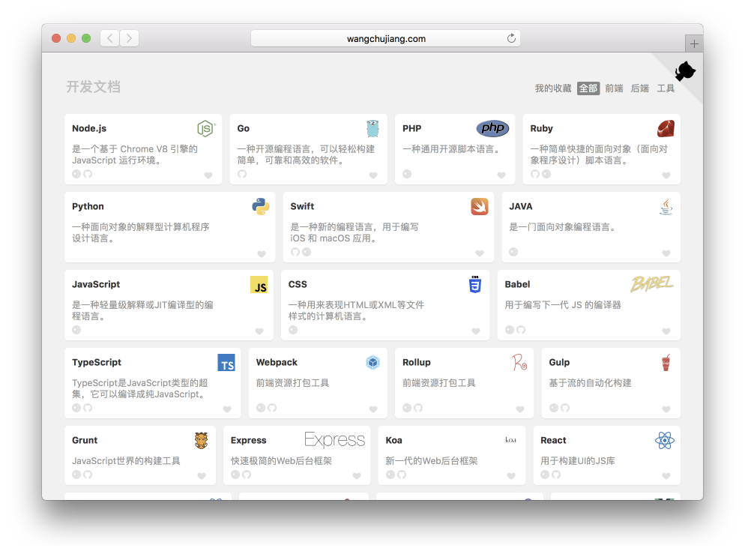This screenshot has width=745, height=560.
Task: Favorite the Python card with heart
Action: [262, 254]
